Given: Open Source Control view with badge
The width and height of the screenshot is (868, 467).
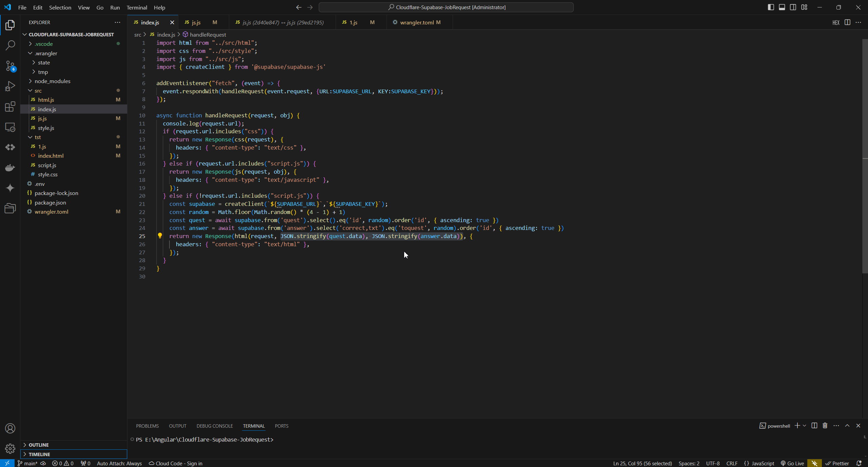Looking at the screenshot, I should click(x=10, y=66).
